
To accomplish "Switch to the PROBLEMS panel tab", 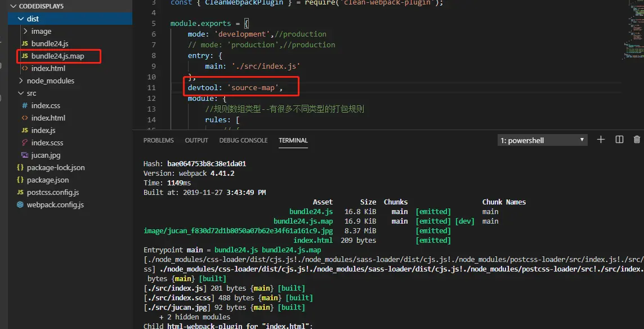I will 159,140.
